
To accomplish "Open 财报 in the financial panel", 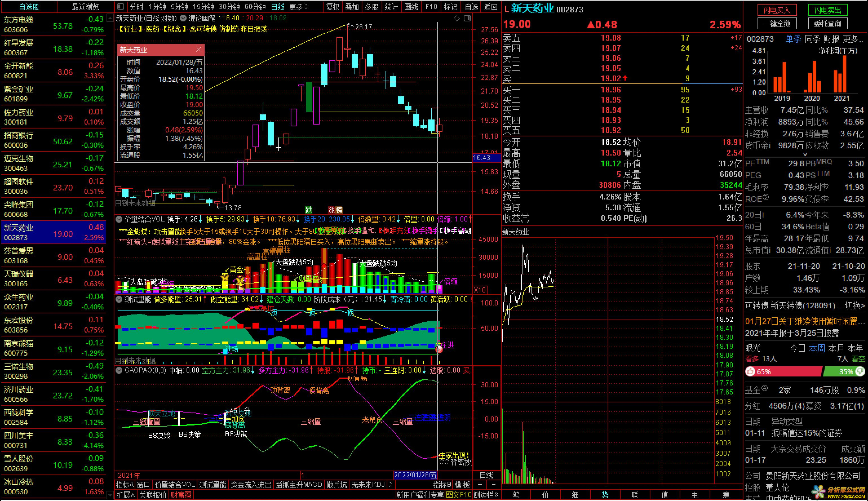I will 832,39.
